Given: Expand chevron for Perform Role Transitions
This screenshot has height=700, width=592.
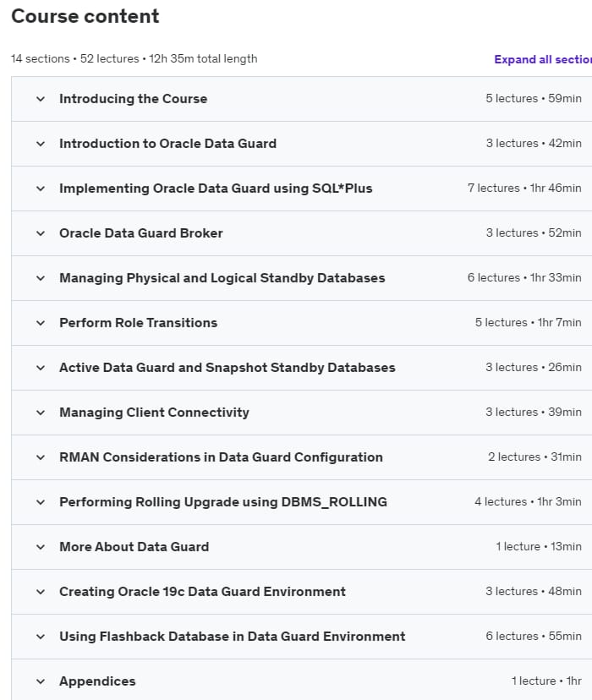Looking at the screenshot, I should (41, 323).
